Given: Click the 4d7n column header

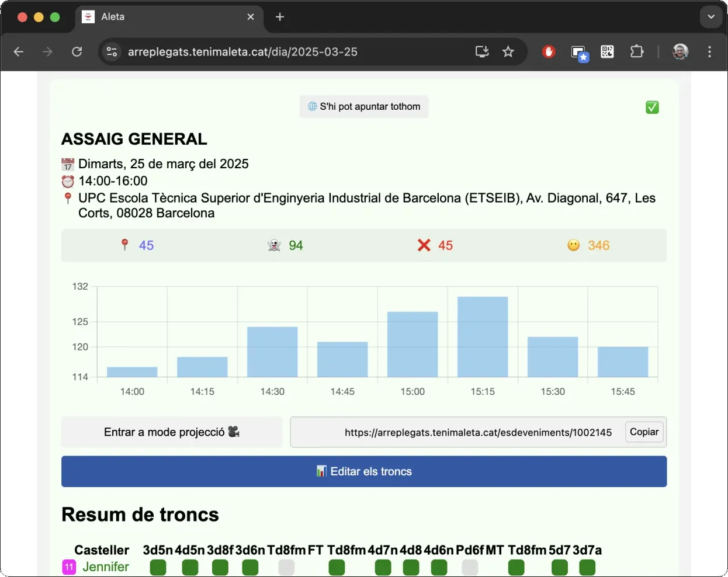Looking at the screenshot, I should click(x=383, y=550).
